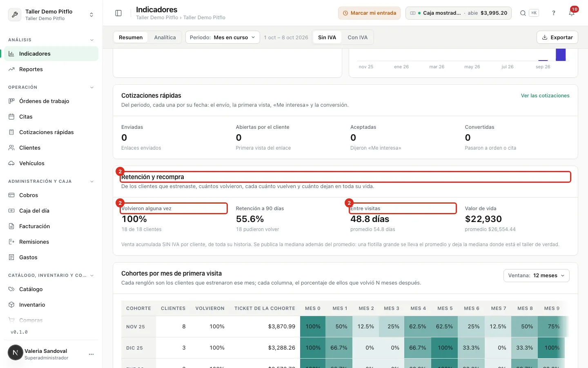Click the Caja del día cash icon
588x368 pixels.
11,211
